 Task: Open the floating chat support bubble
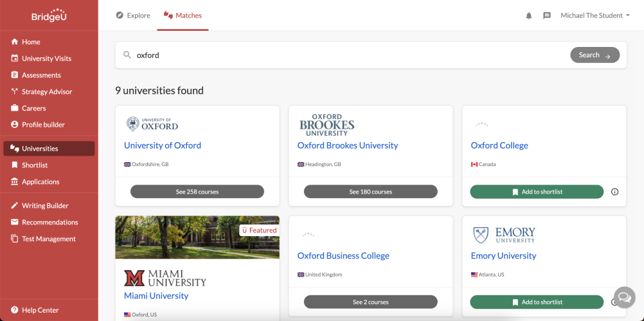(x=624, y=297)
